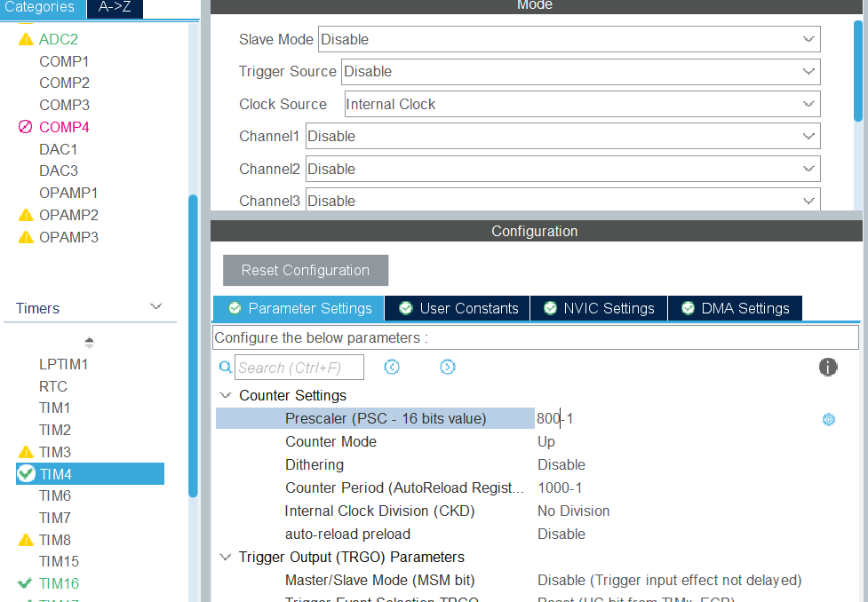Image resolution: width=868 pixels, height=602 pixels.
Task: Click the green check icon on TIM4
Action: (x=26, y=473)
